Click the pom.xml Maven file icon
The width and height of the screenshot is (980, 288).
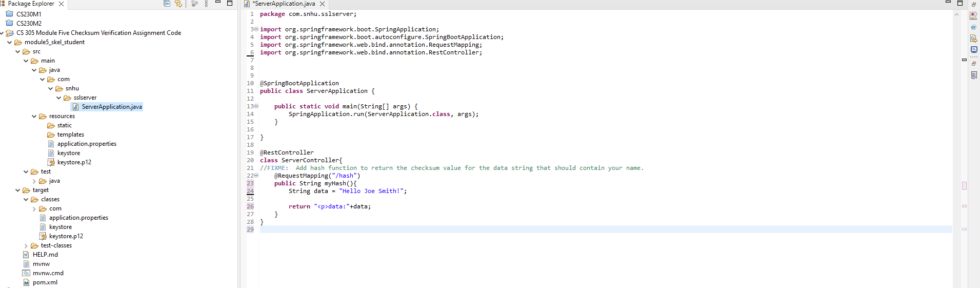(x=26, y=282)
